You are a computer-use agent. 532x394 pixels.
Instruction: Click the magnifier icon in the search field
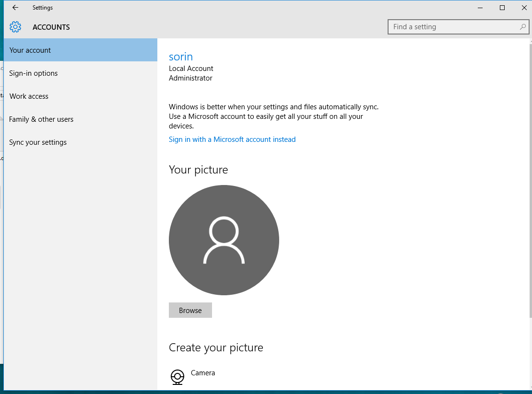[x=522, y=27]
